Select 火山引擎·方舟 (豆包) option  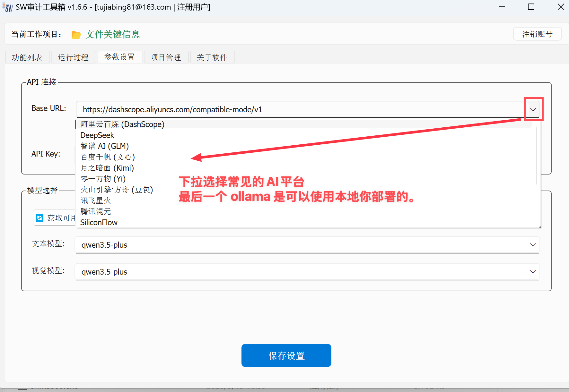pyautogui.click(x=117, y=190)
